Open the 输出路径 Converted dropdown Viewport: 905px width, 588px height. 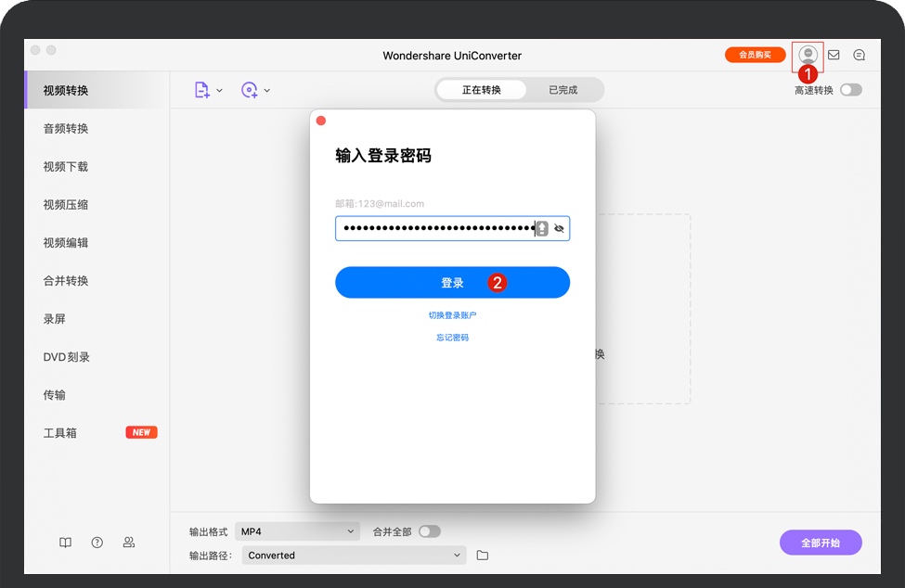354,556
